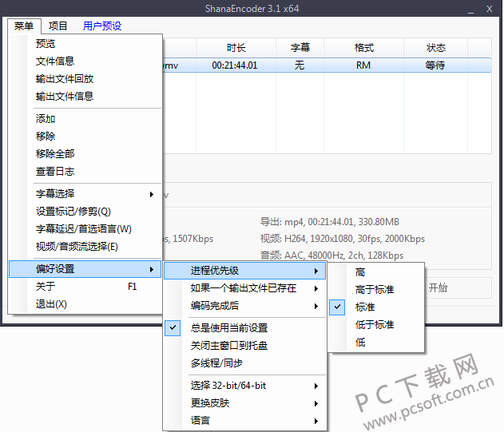This screenshot has width=504, height=432.
Task: Open the 用户预设 menu
Action: pos(102,26)
